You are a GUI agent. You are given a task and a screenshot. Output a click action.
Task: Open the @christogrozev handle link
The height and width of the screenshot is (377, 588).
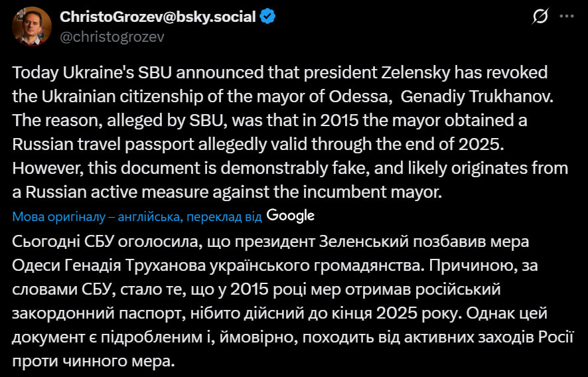(x=112, y=37)
